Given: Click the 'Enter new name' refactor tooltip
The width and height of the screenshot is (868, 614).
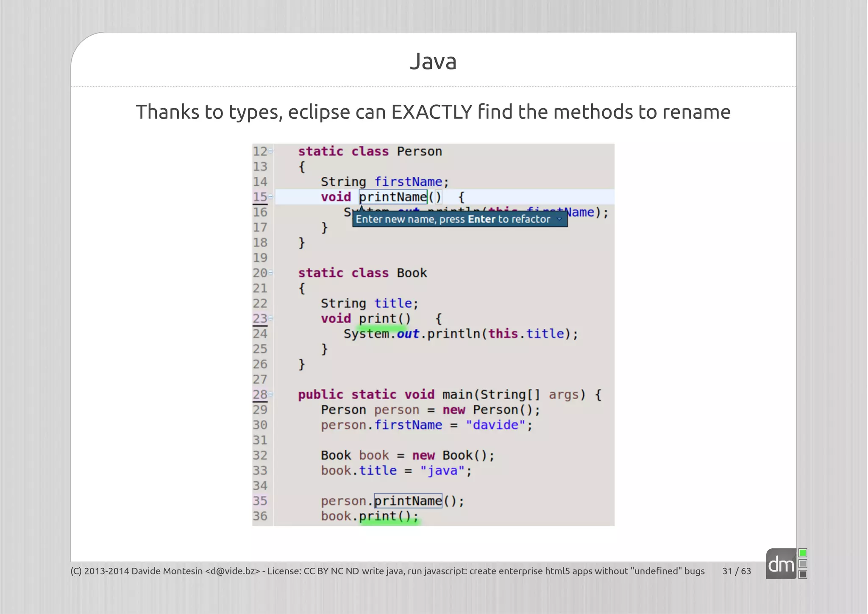Looking at the screenshot, I should pyautogui.click(x=460, y=219).
